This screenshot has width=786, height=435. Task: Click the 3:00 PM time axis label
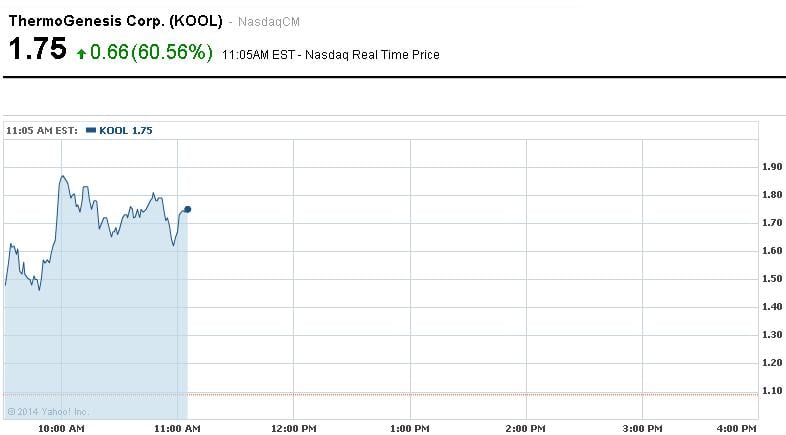coord(642,428)
